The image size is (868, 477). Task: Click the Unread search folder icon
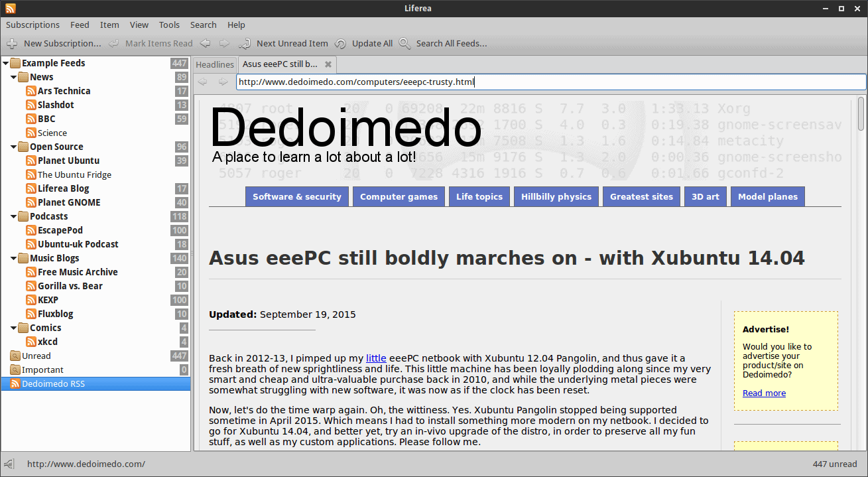15,356
